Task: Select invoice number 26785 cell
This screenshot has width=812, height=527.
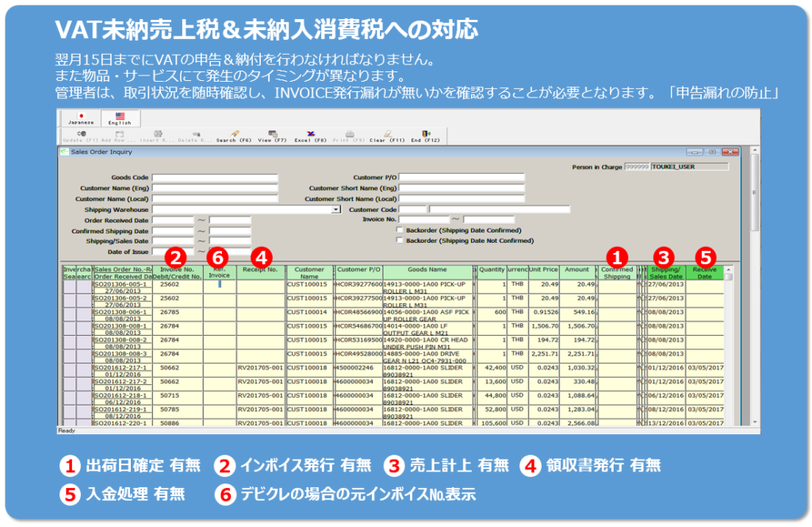Action: click(x=177, y=313)
